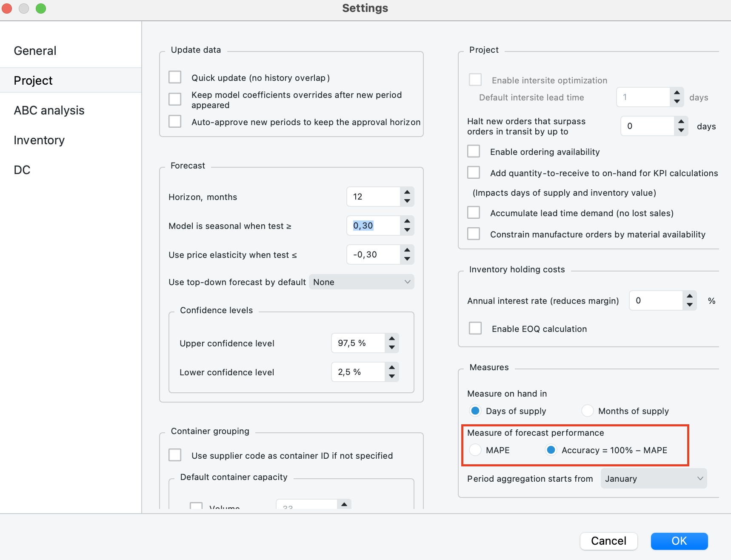Click the green zoom window button
731x560 pixels.
click(x=41, y=9)
